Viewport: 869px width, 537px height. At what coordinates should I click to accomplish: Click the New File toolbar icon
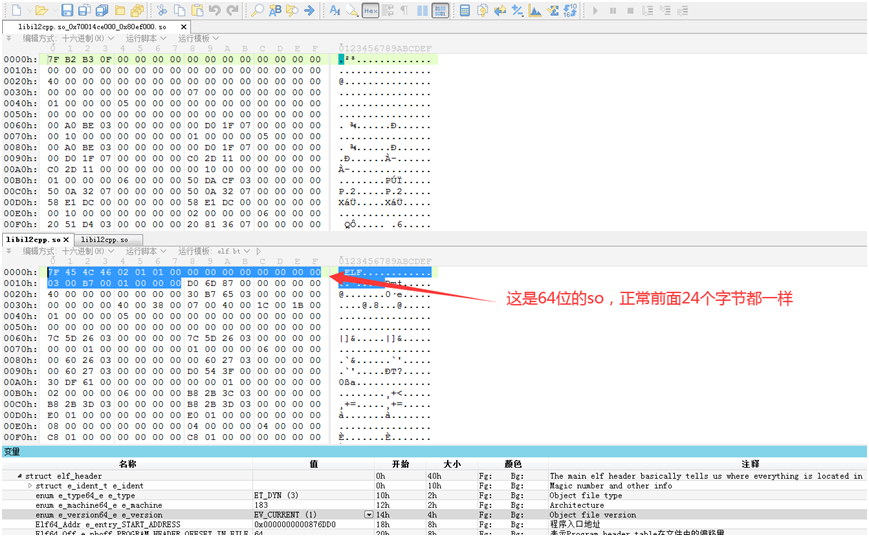[x=17, y=10]
